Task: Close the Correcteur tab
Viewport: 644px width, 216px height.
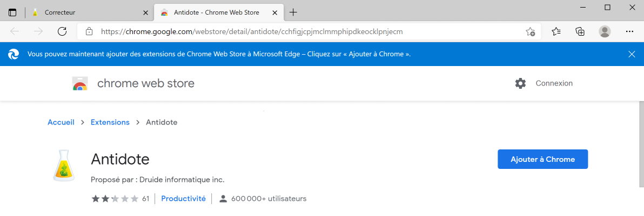Action: click(x=145, y=13)
